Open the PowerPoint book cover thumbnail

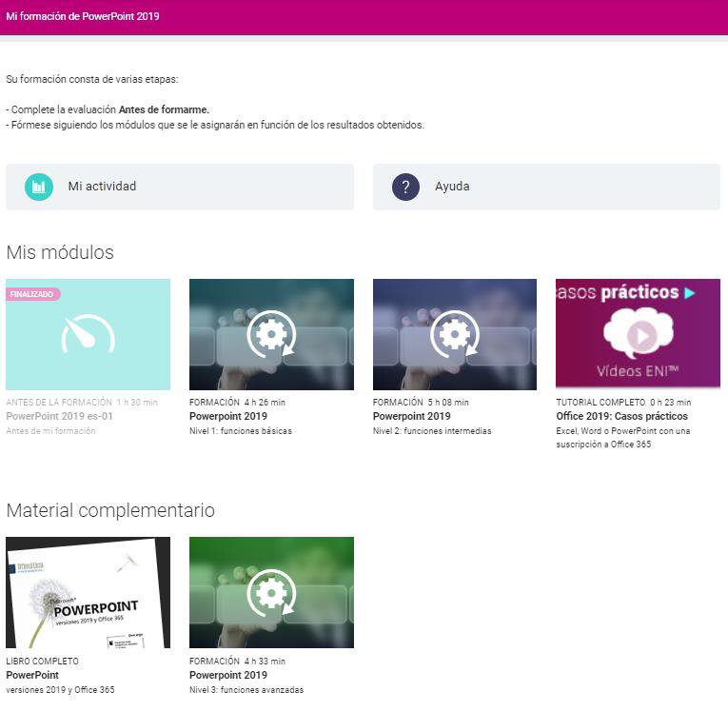tap(88, 593)
